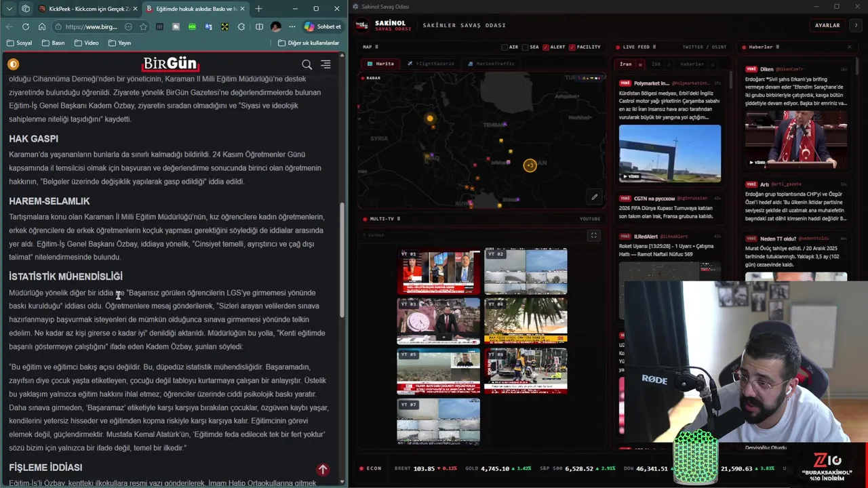The width and height of the screenshot is (868, 488).
Task: Click the BirGün logo
Action: (170, 64)
